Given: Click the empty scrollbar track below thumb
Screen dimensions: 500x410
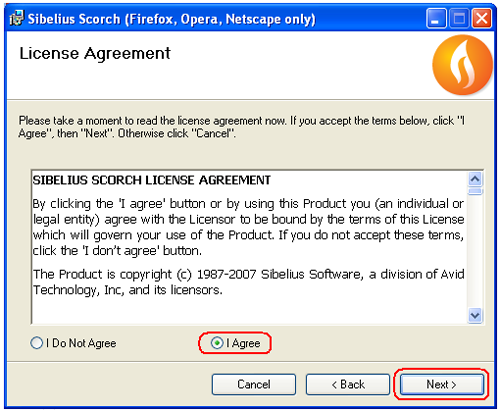Looking at the screenshot, I should click(x=475, y=251).
